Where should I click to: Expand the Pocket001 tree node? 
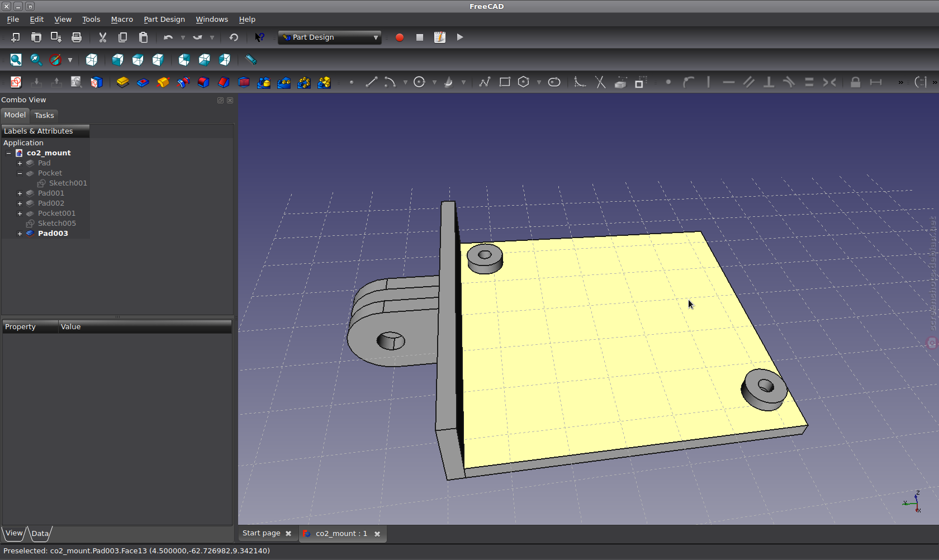[x=20, y=213]
